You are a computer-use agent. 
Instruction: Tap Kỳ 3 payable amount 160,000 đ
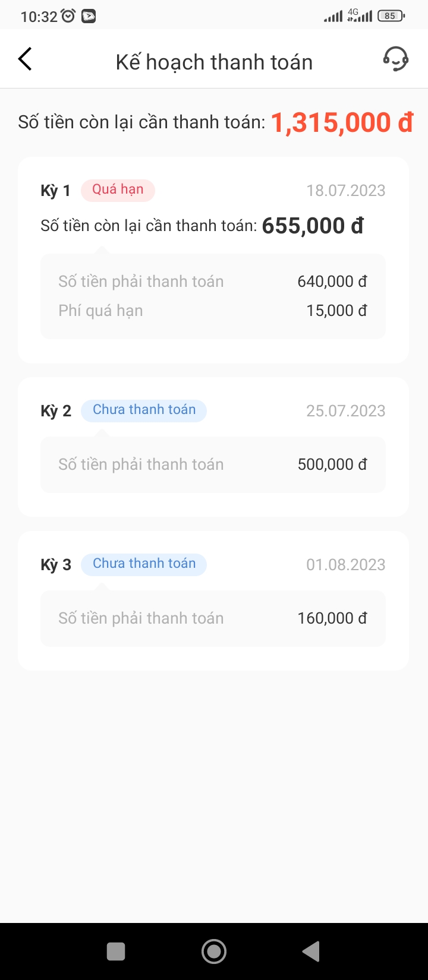point(332,618)
